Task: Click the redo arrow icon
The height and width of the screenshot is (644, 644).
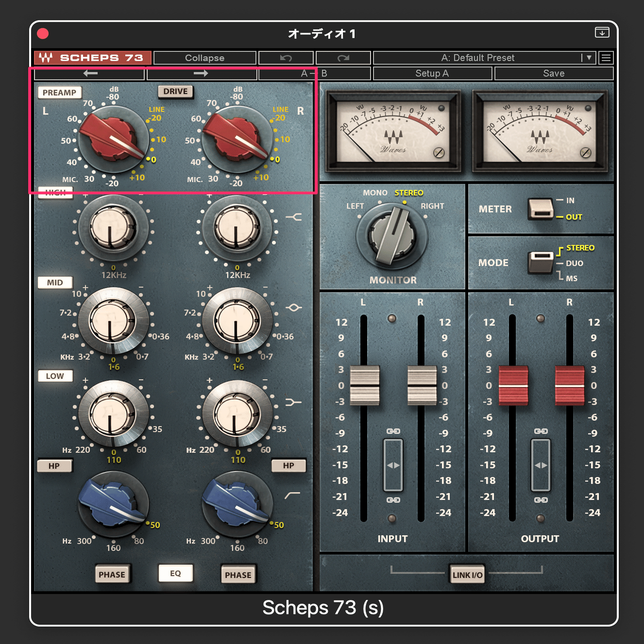Action: coord(343,58)
